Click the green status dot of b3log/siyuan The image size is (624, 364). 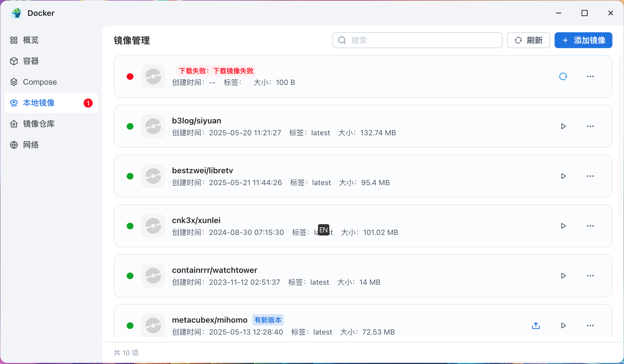click(x=130, y=126)
